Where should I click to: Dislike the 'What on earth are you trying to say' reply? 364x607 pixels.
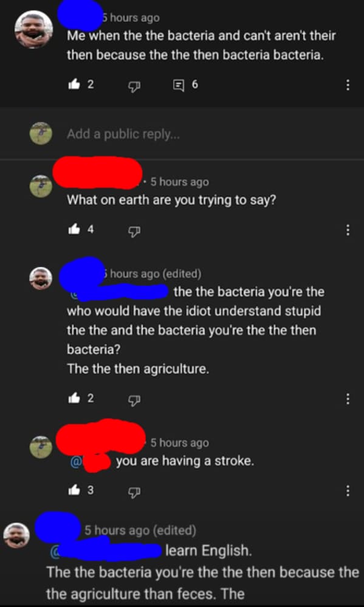point(134,231)
